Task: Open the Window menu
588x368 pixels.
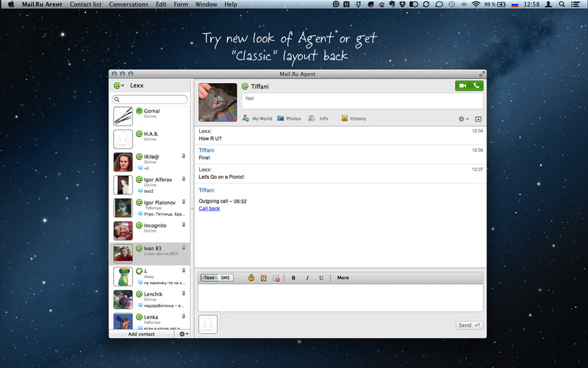Action: coord(207,4)
